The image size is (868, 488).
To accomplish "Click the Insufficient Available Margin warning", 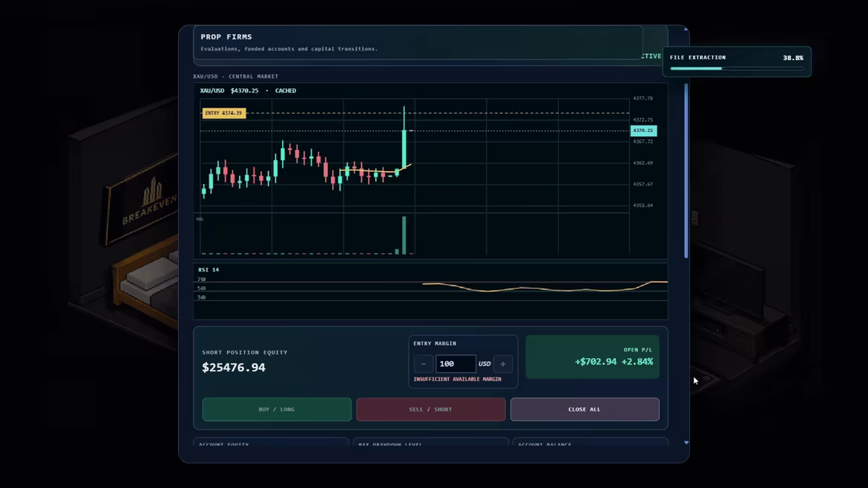I will tap(457, 380).
